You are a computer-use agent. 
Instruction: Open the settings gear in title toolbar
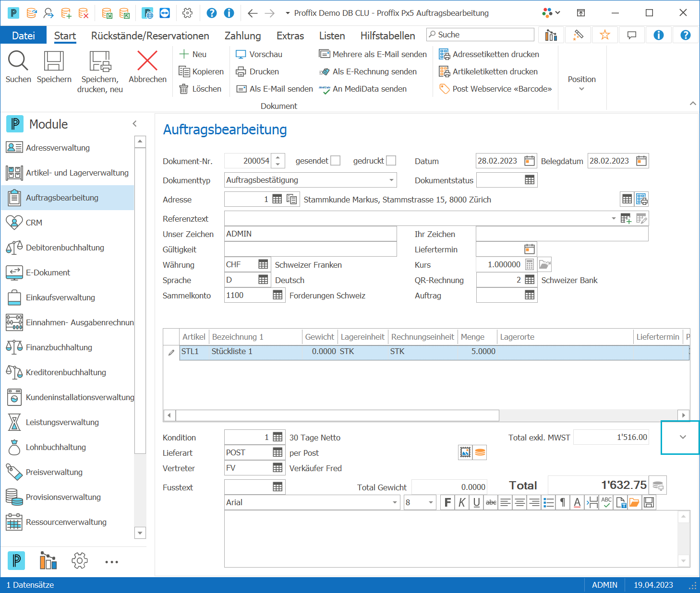[x=188, y=13]
